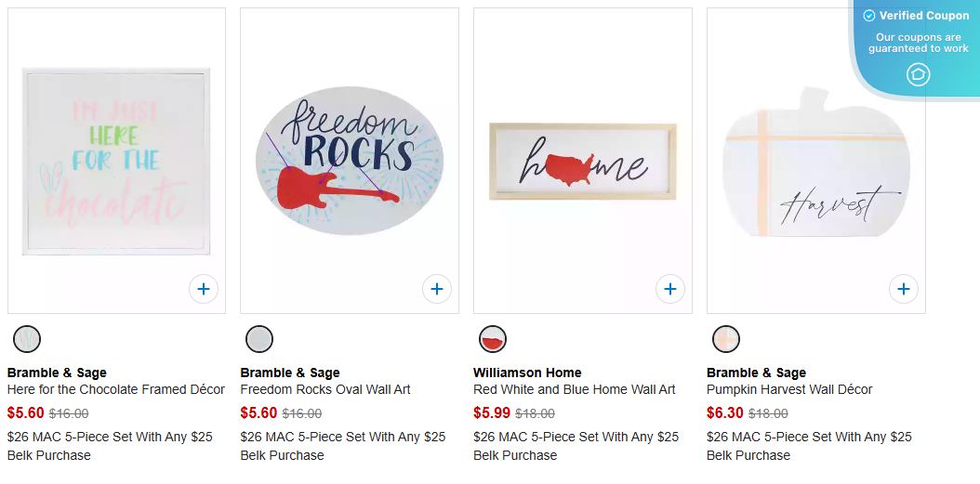The image size is (980, 484).
Task: Click plus icon on Pumpkin Harvest décor
Action: (904, 289)
